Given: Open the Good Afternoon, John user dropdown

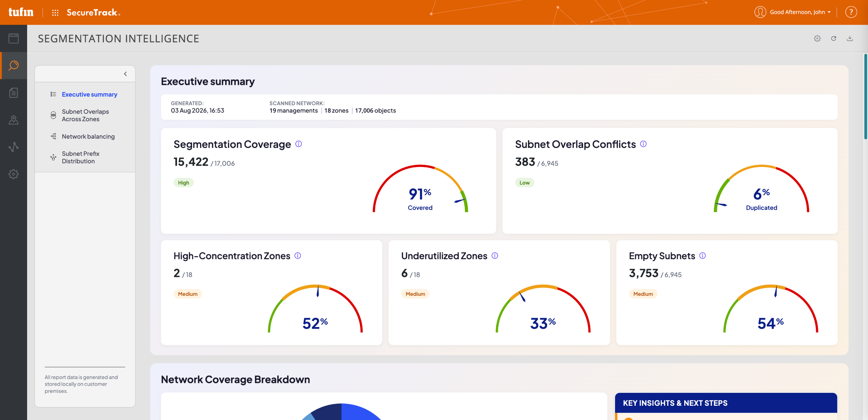Looking at the screenshot, I should (793, 12).
